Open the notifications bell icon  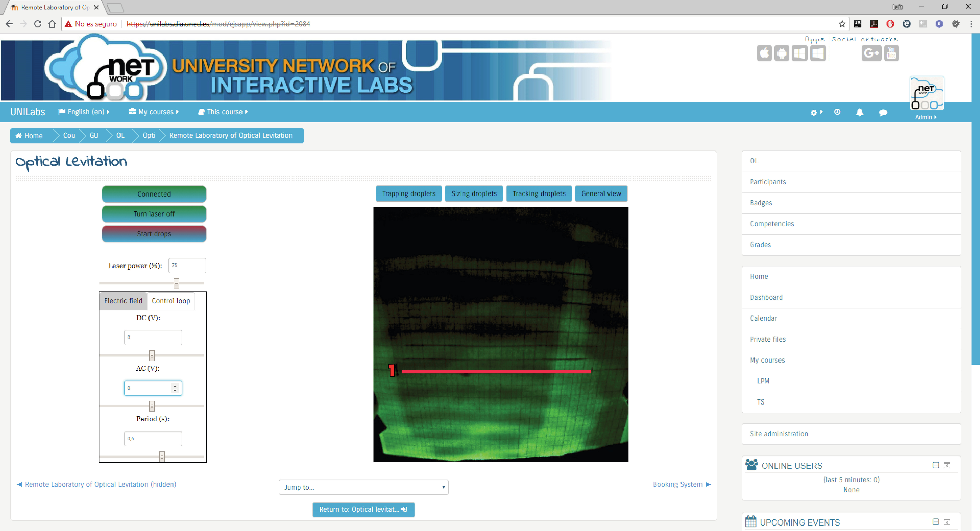click(x=859, y=112)
